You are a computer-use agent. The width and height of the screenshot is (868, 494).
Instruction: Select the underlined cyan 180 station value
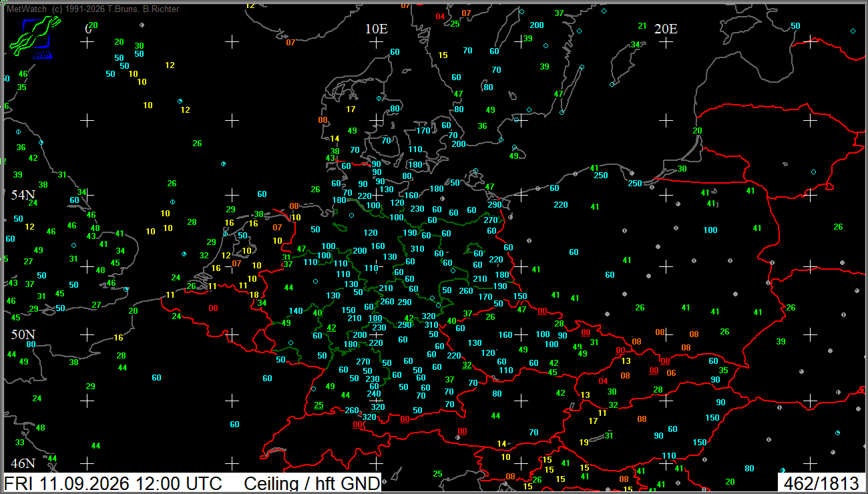click(375, 318)
